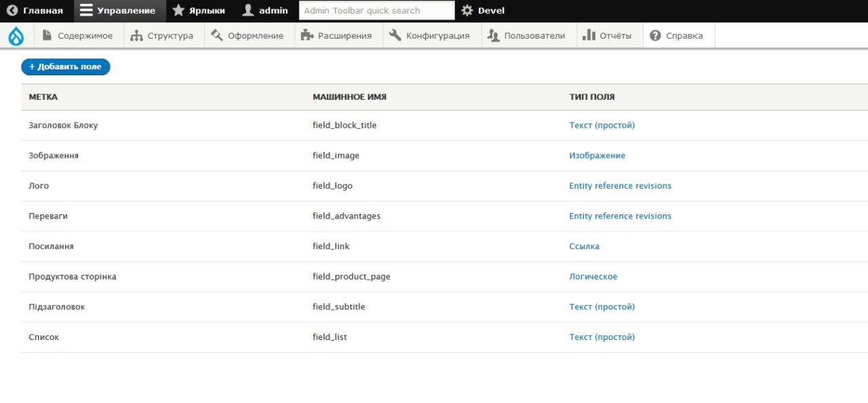The height and width of the screenshot is (403, 868).
Task: Click the puzzle piece icon for Расширения
Action: click(x=307, y=35)
